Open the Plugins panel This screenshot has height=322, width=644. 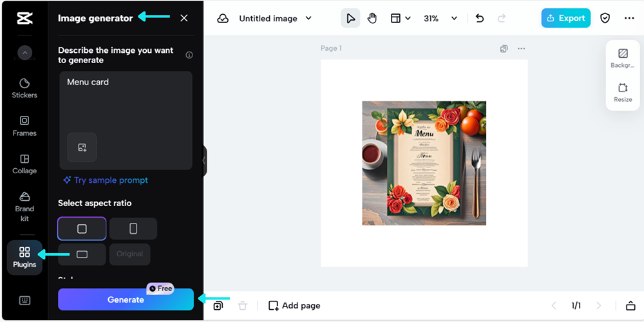tap(24, 258)
